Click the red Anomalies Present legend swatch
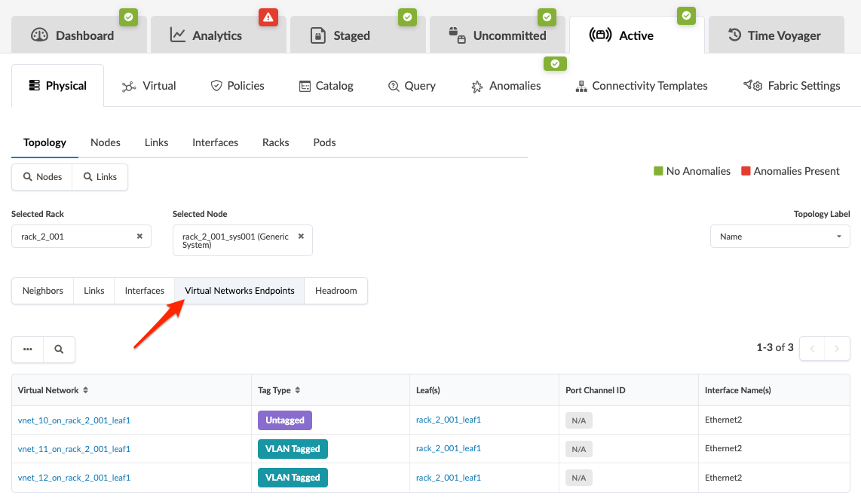The image size is (861, 504). [x=746, y=171]
